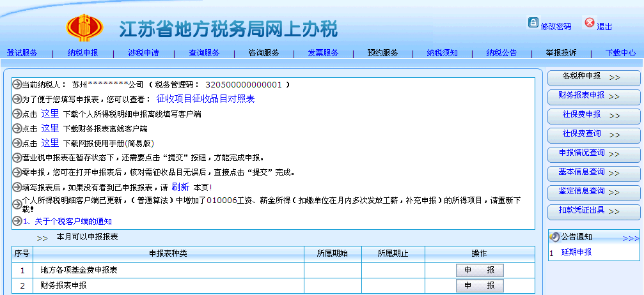This screenshot has width=644, height=295.
Task: Click the 社保费查询 sidebar button
Action: 594,135
